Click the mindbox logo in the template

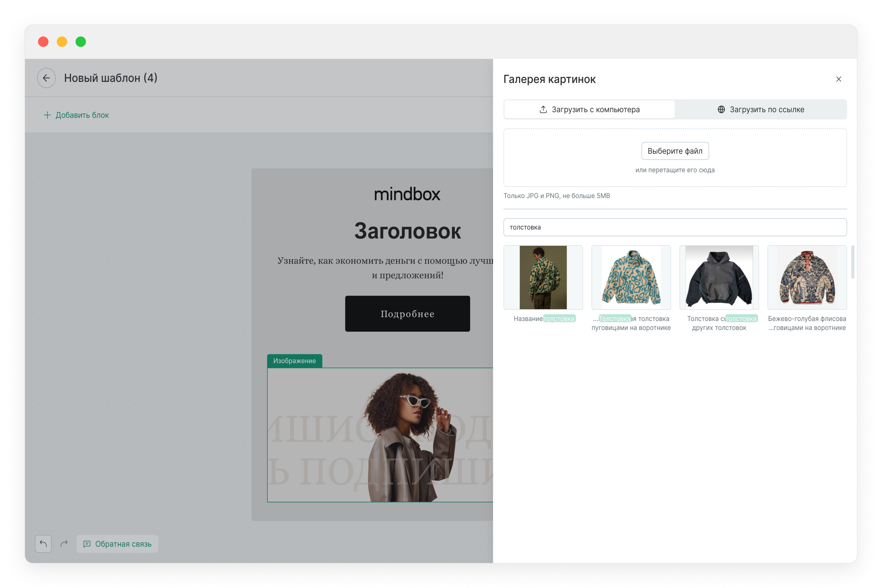pyautogui.click(x=407, y=194)
